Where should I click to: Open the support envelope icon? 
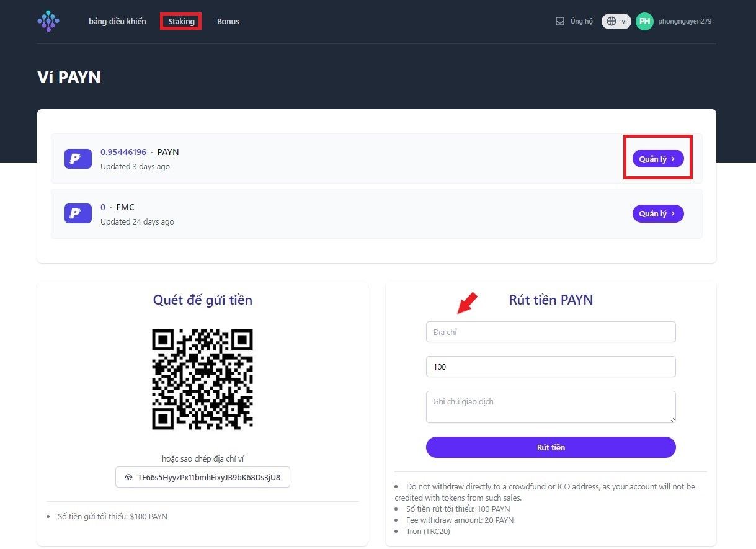pos(560,21)
